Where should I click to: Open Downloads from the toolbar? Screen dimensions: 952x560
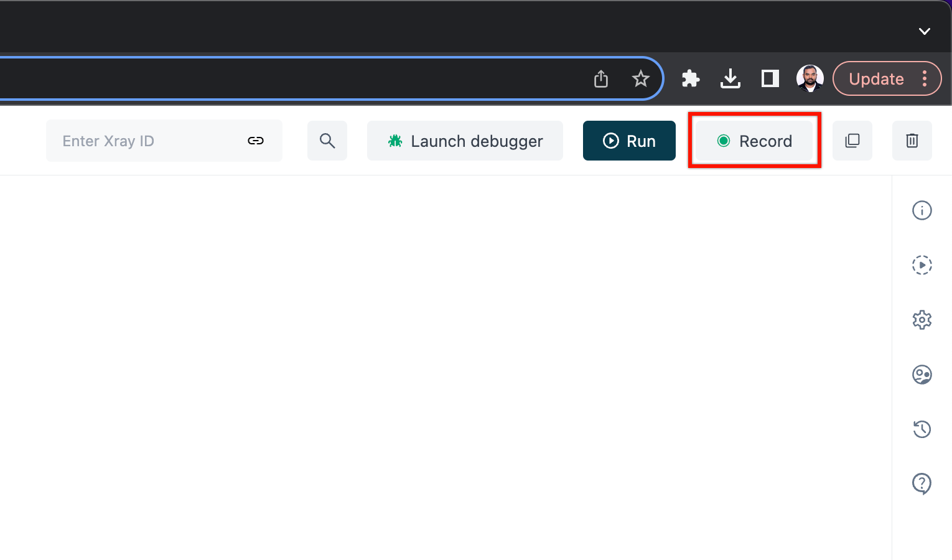(730, 78)
